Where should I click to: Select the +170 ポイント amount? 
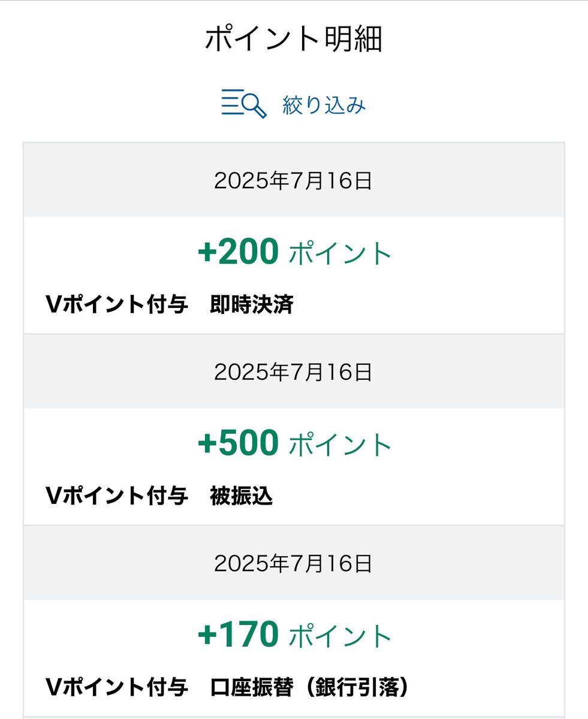[294, 635]
